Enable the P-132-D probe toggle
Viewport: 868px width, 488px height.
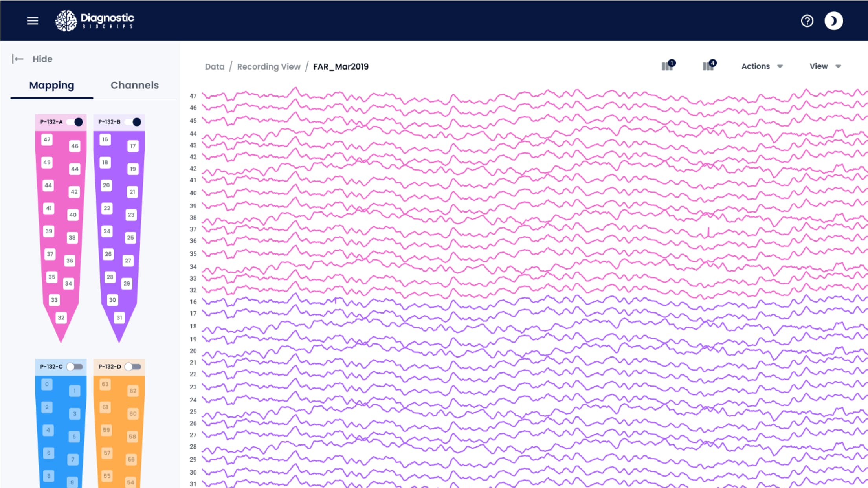132,367
